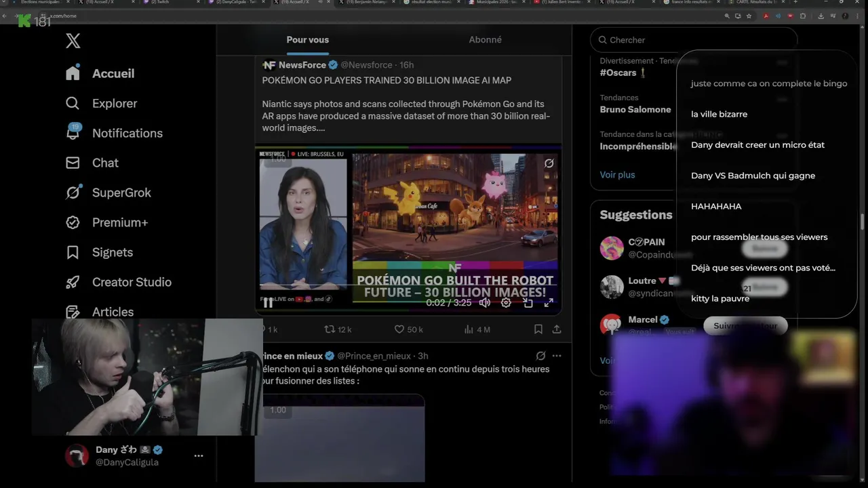Open Dany @DanyCaligula account switcher
The height and width of the screenshot is (488, 868).
point(134,456)
